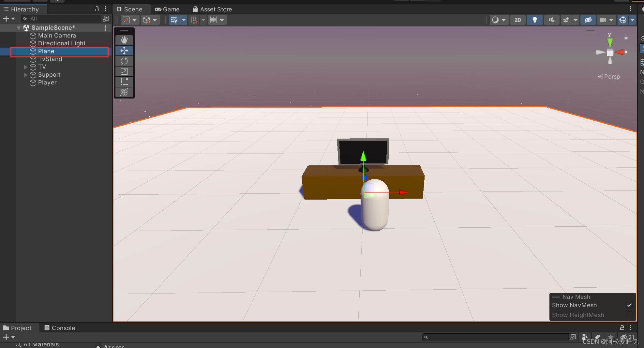Image resolution: width=644 pixels, height=348 pixels.
Task: Open handle rotation dropdown arrow
Action: click(155, 20)
